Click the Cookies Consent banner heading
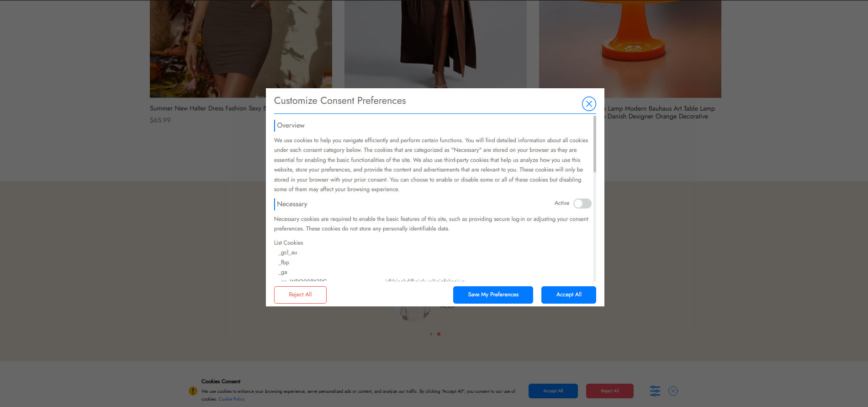The image size is (868, 407). (221, 381)
